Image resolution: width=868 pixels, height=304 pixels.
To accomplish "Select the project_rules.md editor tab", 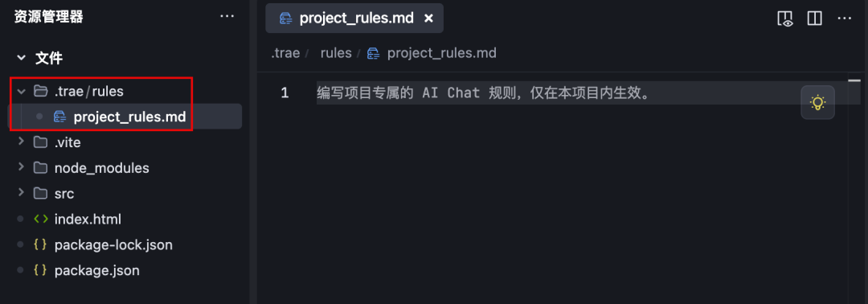I will (x=354, y=18).
